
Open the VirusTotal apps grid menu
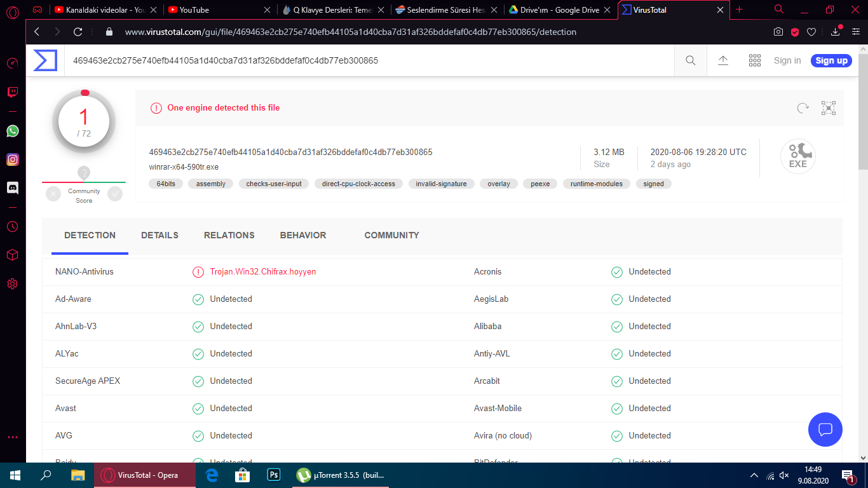point(755,60)
